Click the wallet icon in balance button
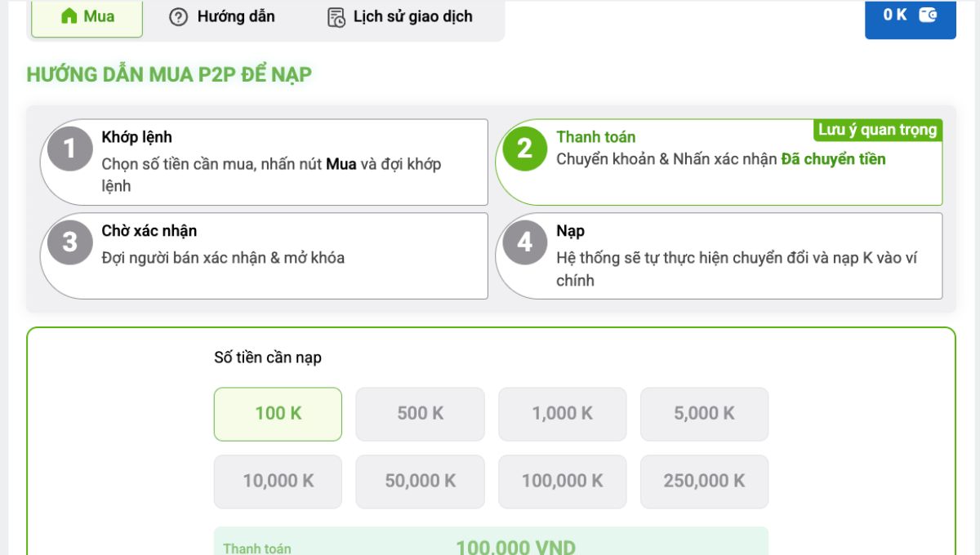This screenshot has height=555, width=980. [x=928, y=15]
